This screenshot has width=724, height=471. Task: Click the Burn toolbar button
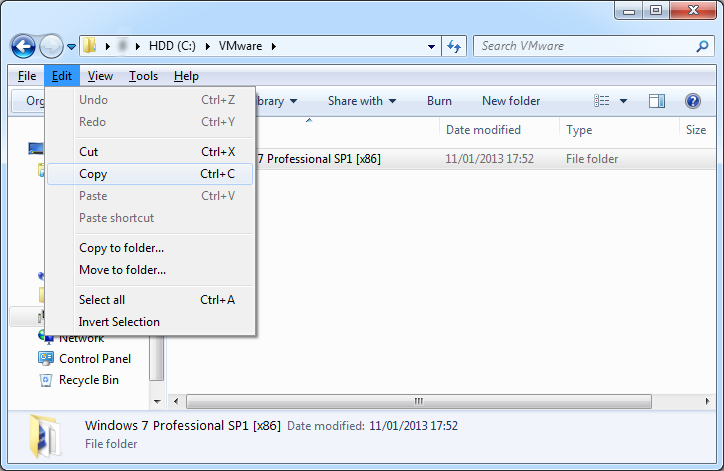(x=439, y=101)
